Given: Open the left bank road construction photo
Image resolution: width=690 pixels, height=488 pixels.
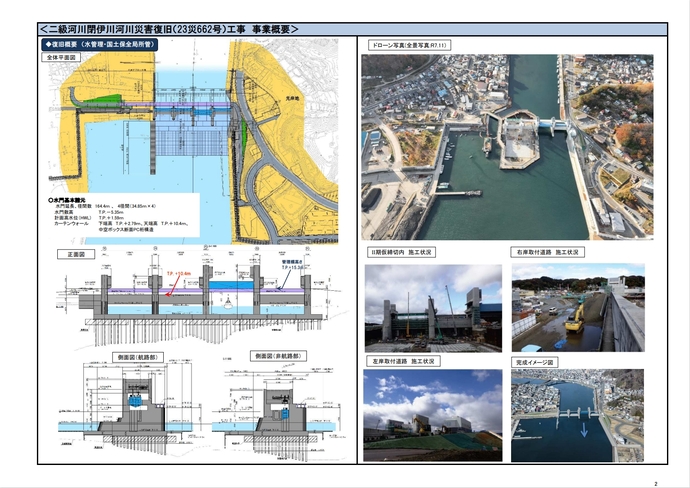Looking at the screenshot, I should (433, 415).
